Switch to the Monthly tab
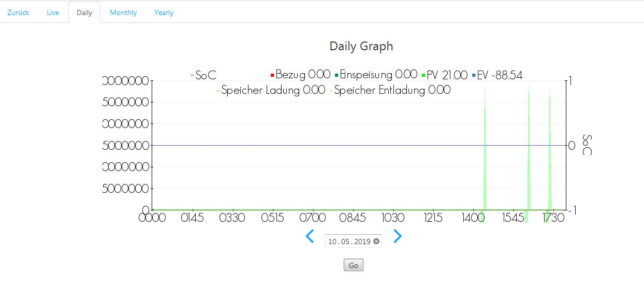Viewport: 644px width, 297px height. click(123, 12)
